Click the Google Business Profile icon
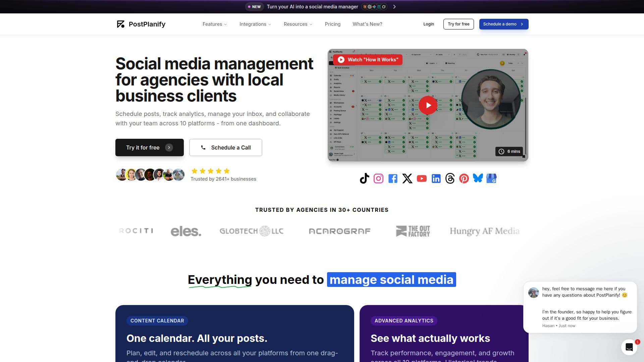Image resolution: width=644 pixels, height=362 pixels. click(x=491, y=178)
